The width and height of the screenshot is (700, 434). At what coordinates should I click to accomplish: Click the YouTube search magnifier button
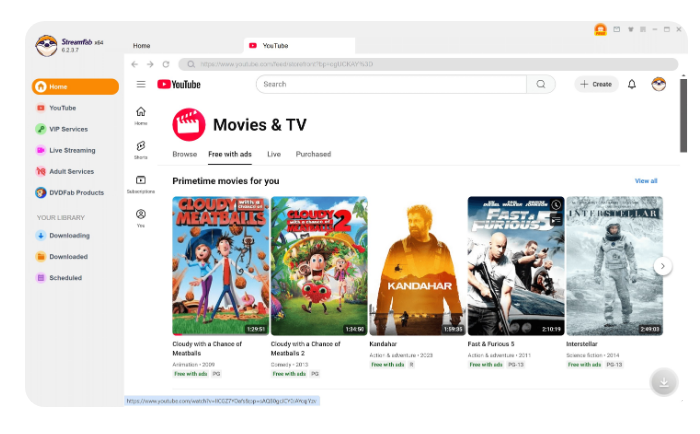(x=541, y=84)
